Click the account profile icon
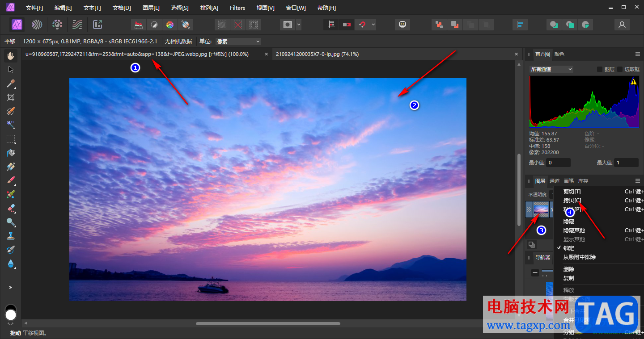Image resolution: width=644 pixels, height=339 pixels. (622, 25)
